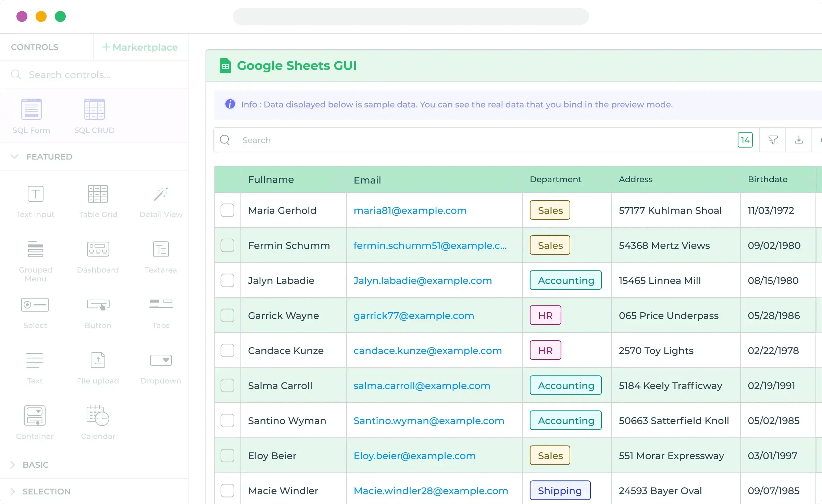This screenshot has width=822, height=504.
Task: Tick the checkbox beside Macie Windler
Action: 228,491
